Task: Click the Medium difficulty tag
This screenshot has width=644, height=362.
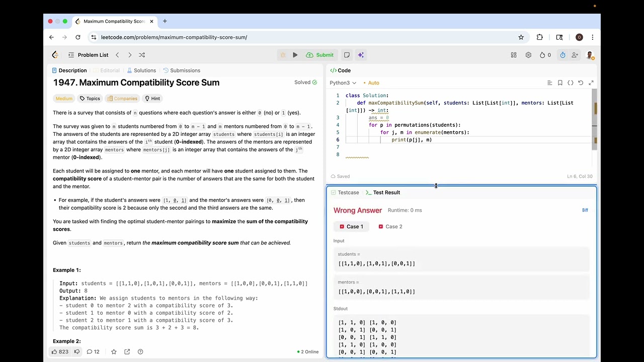Action: pyautogui.click(x=64, y=99)
